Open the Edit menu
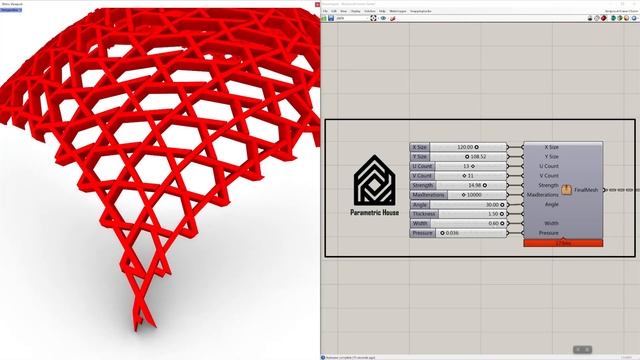Viewport: 640px width, 360px height. tap(334, 11)
